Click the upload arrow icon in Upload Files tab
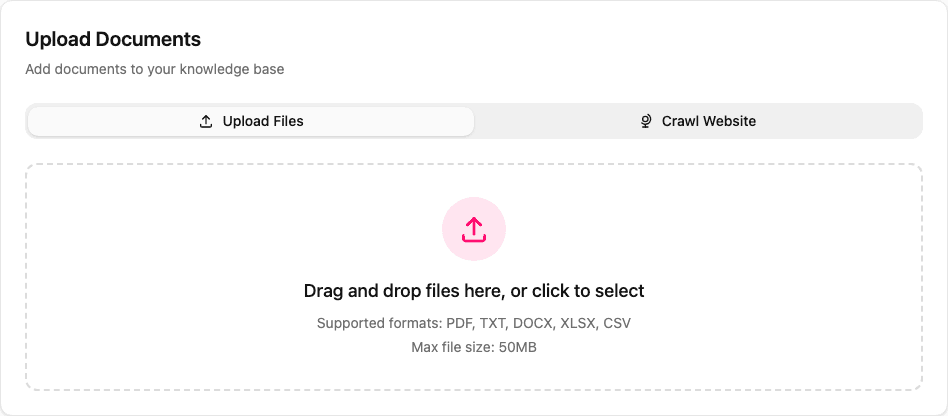The width and height of the screenshot is (948, 416). tap(206, 121)
